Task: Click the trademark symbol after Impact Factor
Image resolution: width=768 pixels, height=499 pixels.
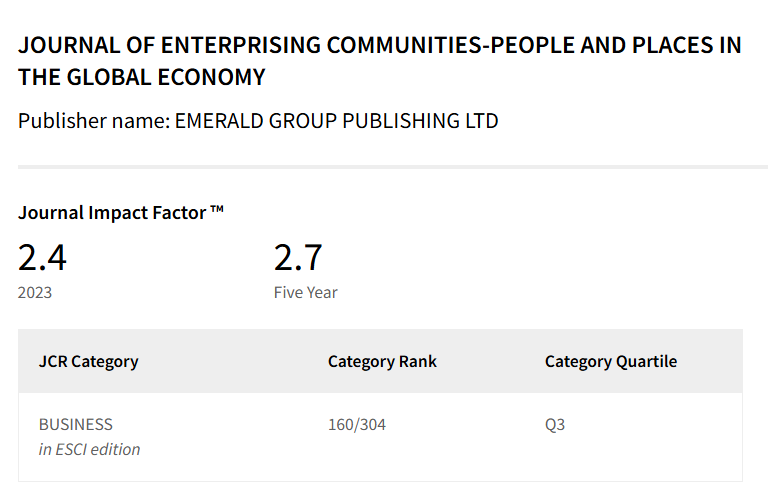Action: [217, 210]
